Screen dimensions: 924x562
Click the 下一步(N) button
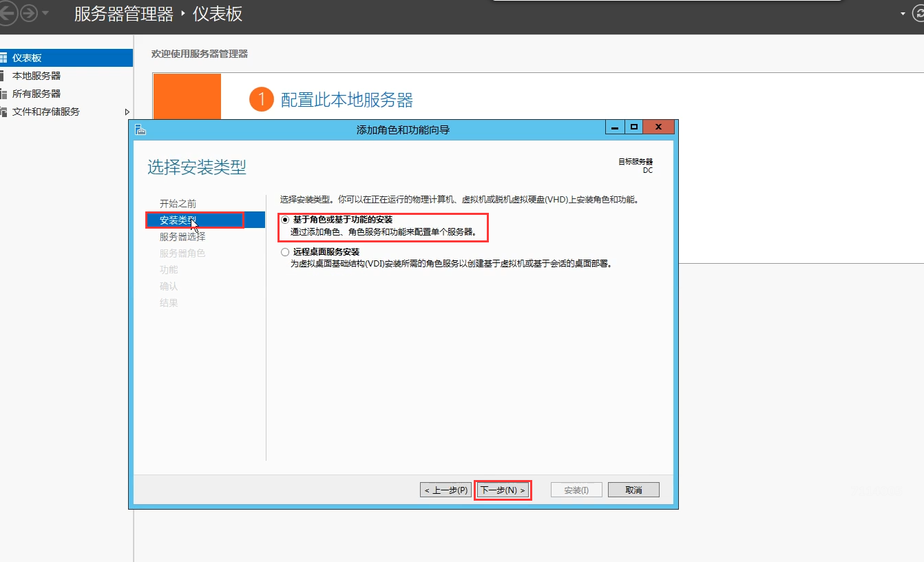[503, 490]
